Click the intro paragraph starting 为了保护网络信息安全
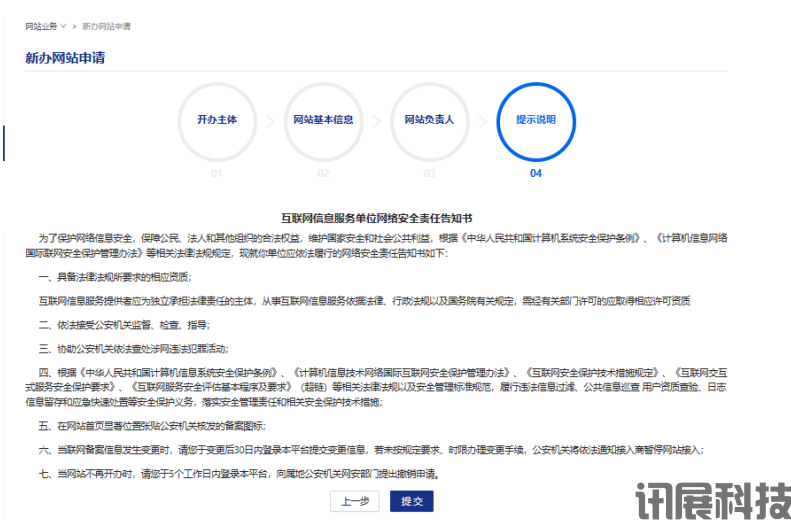This screenshot has width=791, height=520. [376, 245]
